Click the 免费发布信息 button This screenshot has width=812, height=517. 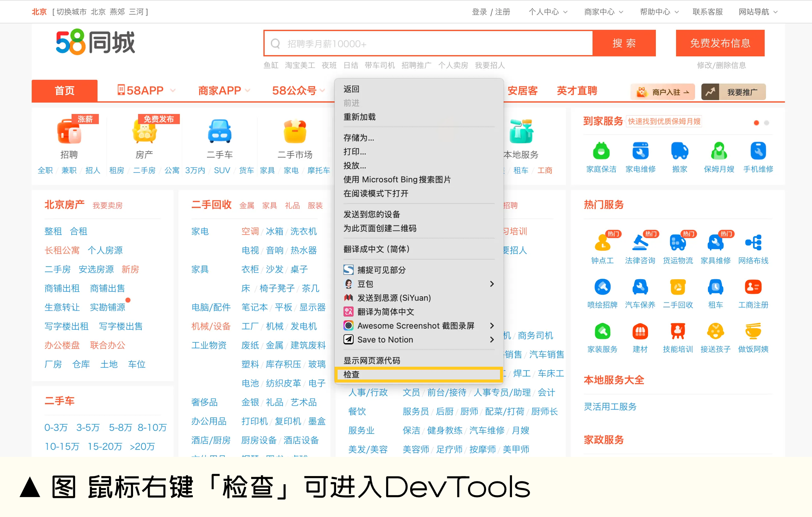click(720, 43)
